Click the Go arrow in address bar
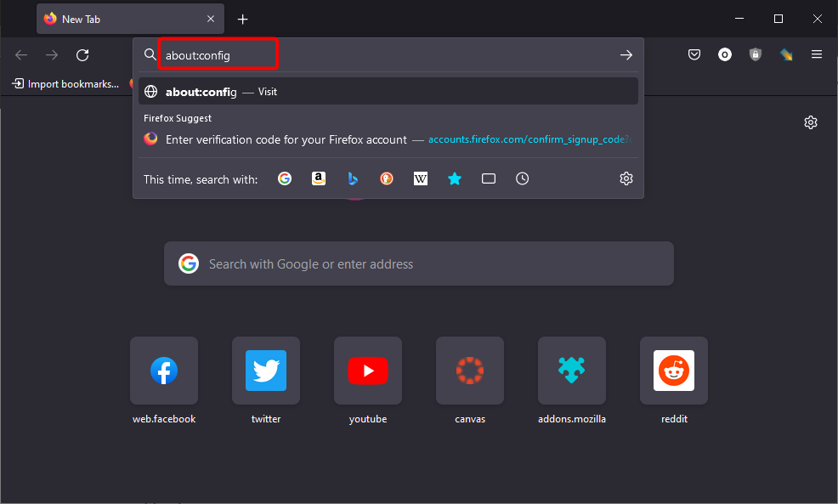Screen dimensions: 838x504 (626, 55)
